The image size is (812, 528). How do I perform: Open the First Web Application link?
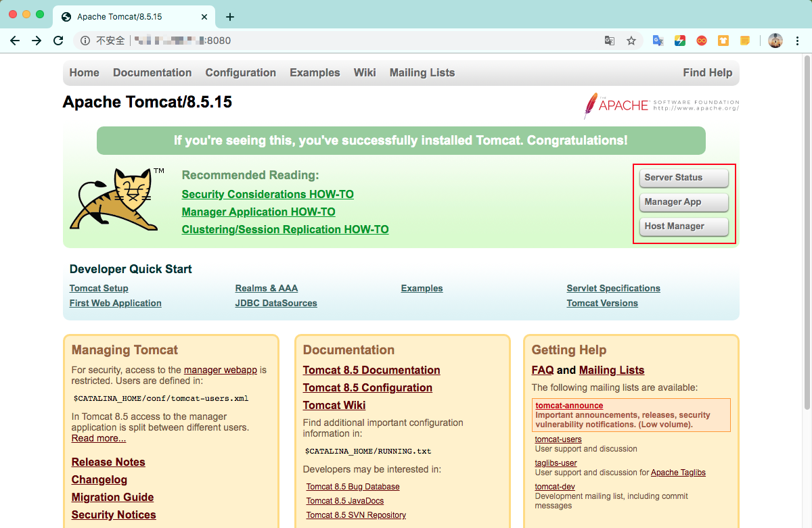(x=116, y=304)
